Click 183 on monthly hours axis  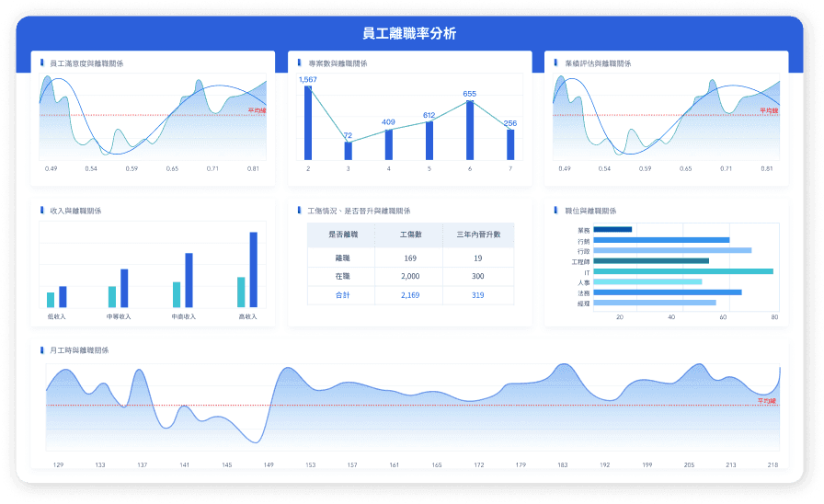coord(562,465)
